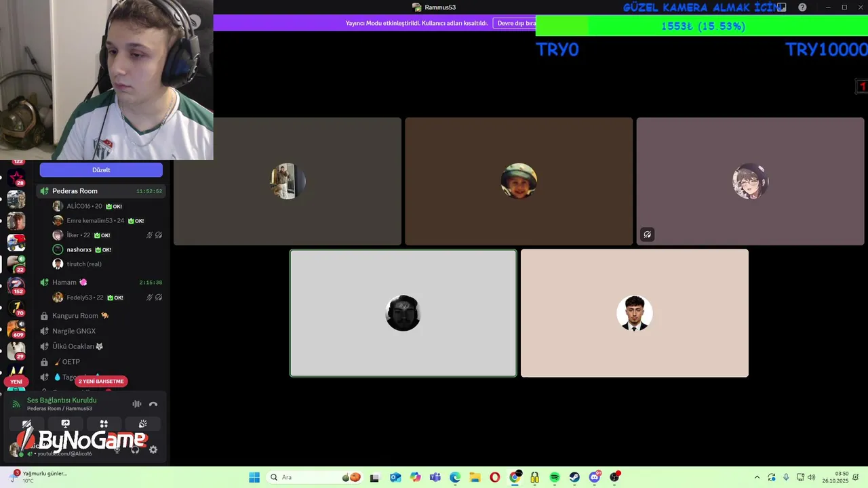Open the Pederas Room voice channel
The height and width of the screenshot is (488, 868).
(x=101, y=191)
